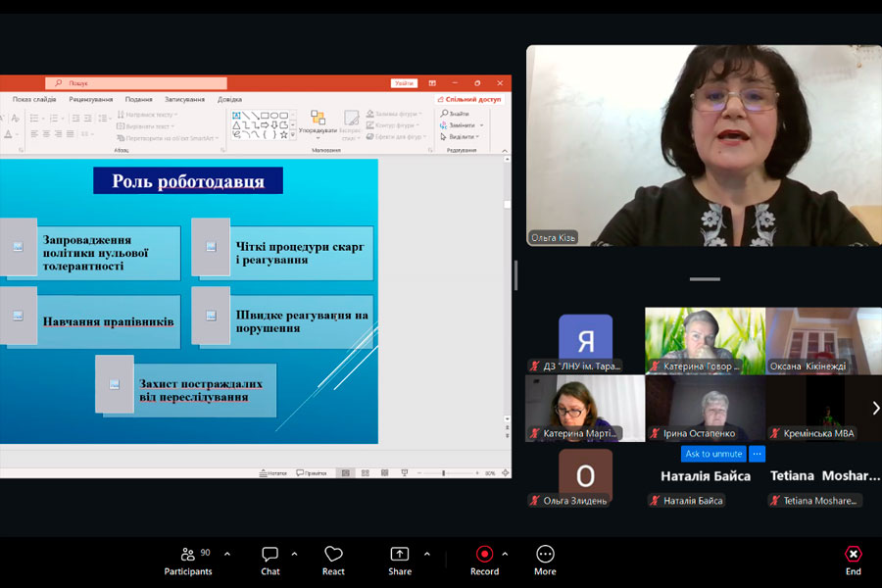The width and height of the screenshot is (882, 588).
Task: Click the Ірина Остапенко video tile
Action: coord(706,409)
